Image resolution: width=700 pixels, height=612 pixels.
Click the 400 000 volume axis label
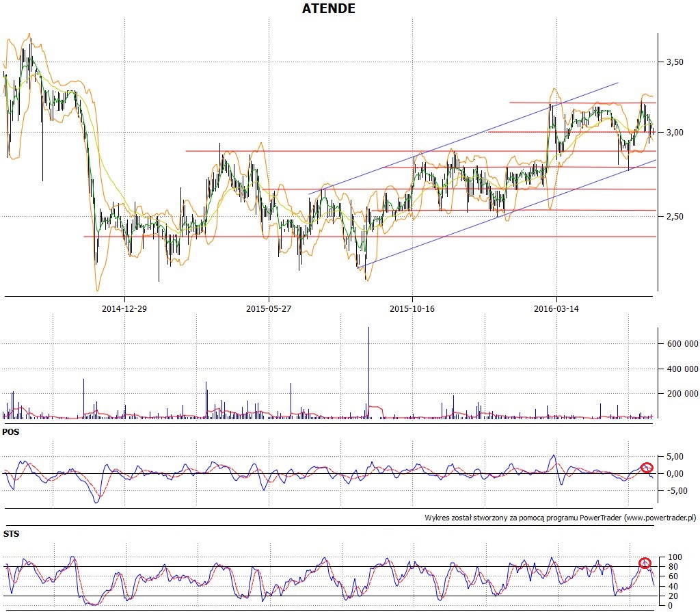(683, 369)
